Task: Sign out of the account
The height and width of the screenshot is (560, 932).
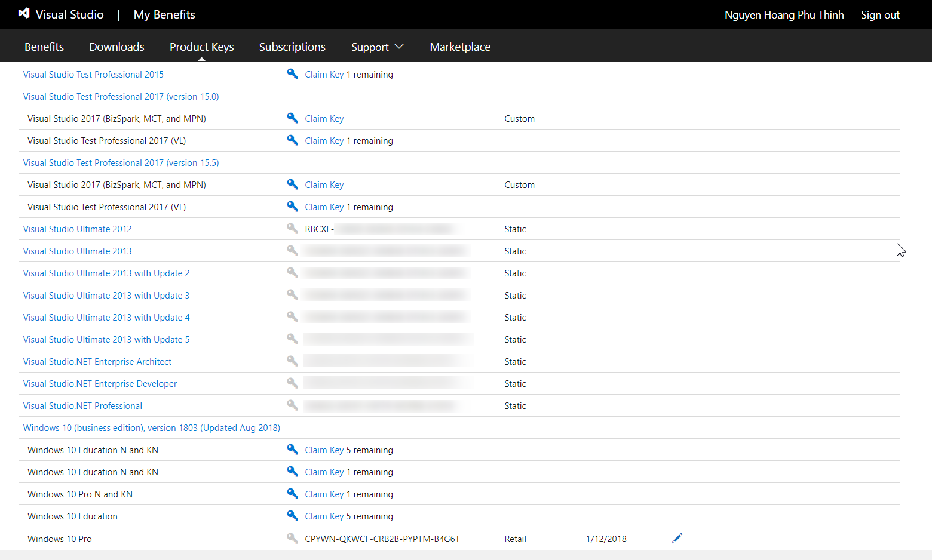Action: point(880,15)
